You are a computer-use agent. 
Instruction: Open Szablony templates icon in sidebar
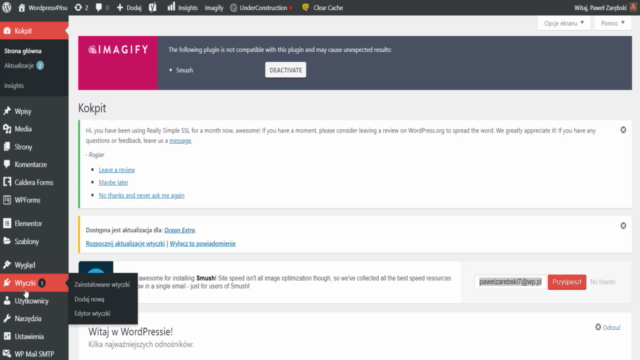7,241
